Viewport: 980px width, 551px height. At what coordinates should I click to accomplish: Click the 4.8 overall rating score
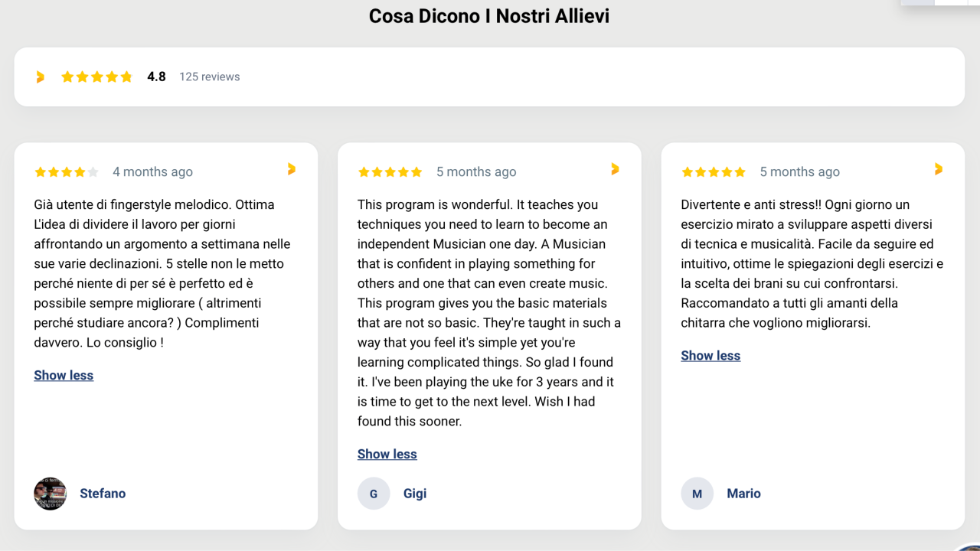(156, 77)
